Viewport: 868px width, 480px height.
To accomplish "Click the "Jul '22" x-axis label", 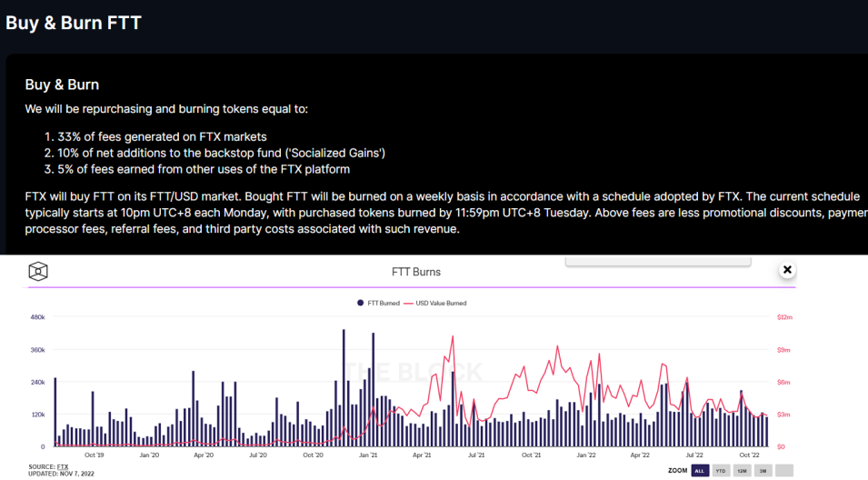I will tap(694, 455).
